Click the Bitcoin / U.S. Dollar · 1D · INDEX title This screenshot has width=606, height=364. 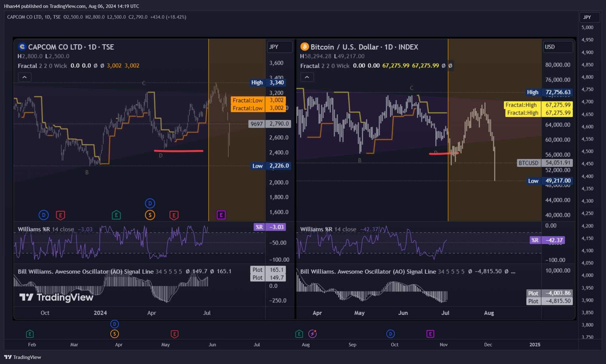pos(364,47)
